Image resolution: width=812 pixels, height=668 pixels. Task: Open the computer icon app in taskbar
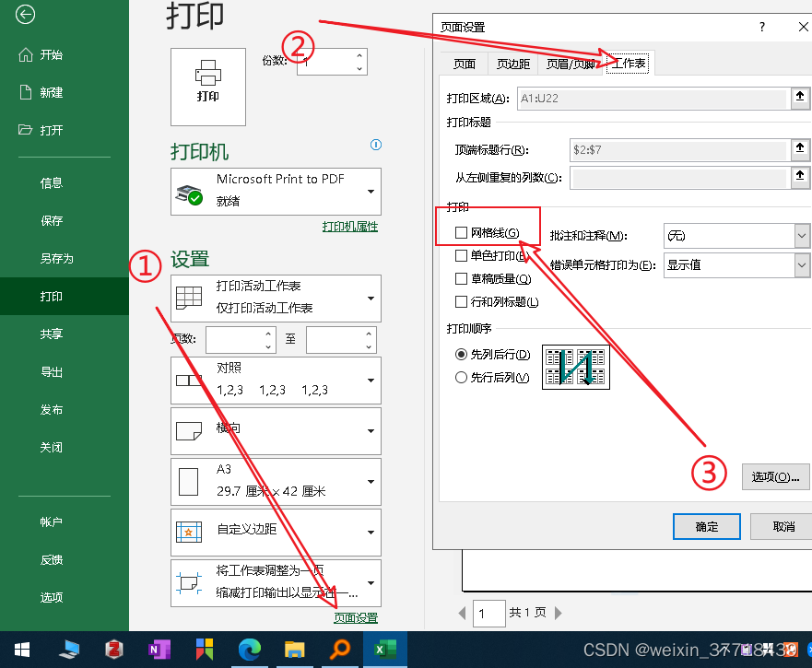coord(69,650)
